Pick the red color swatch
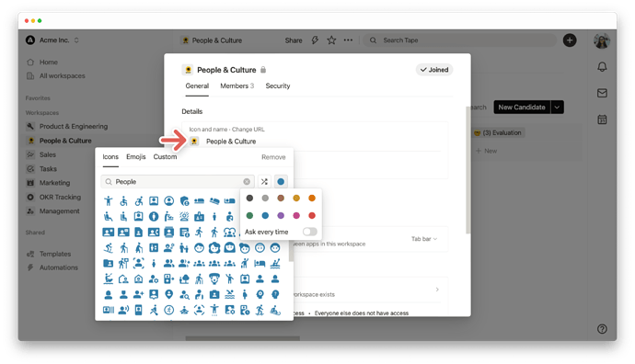This screenshot has width=635, height=364. click(x=312, y=216)
